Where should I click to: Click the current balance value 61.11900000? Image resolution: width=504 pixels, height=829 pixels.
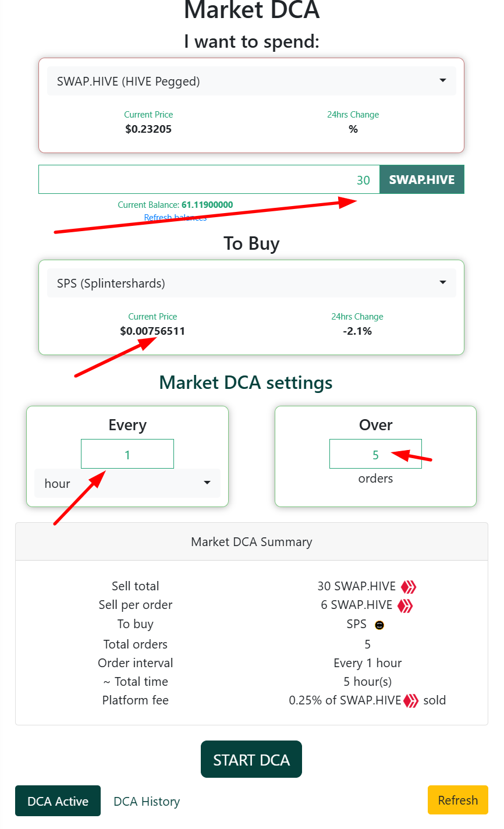(x=207, y=205)
